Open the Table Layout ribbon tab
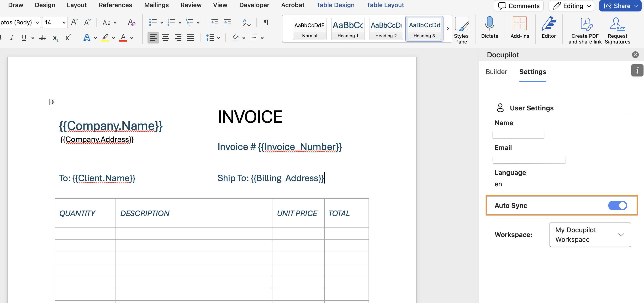This screenshot has width=644, height=303. click(x=385, y=5)
